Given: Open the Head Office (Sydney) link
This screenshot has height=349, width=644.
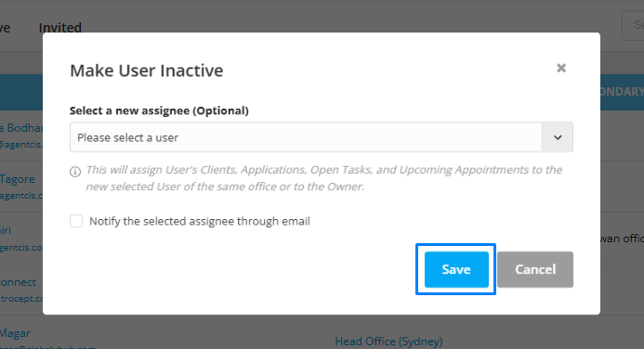Looking at the screenshot, I should point(388,342).
